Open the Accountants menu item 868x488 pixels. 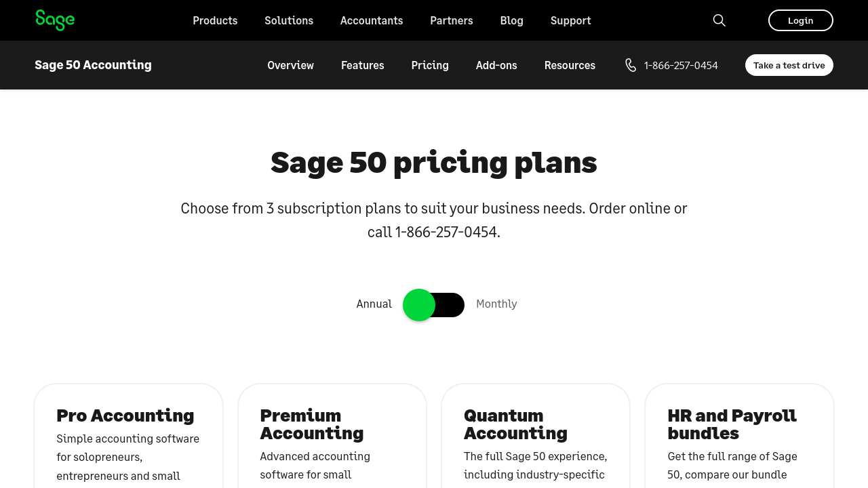372,20
